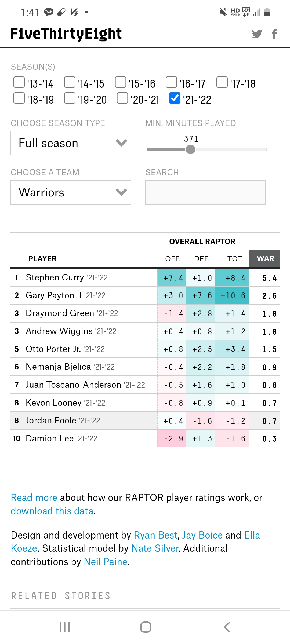Click the minimum minutes slider handle
Screen dimensions: 290x644
[191, 149]
